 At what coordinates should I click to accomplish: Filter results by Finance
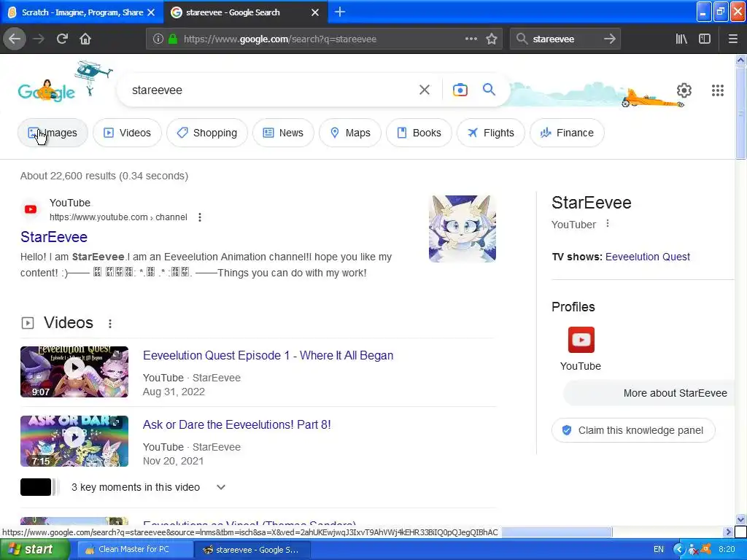point(567,133)
